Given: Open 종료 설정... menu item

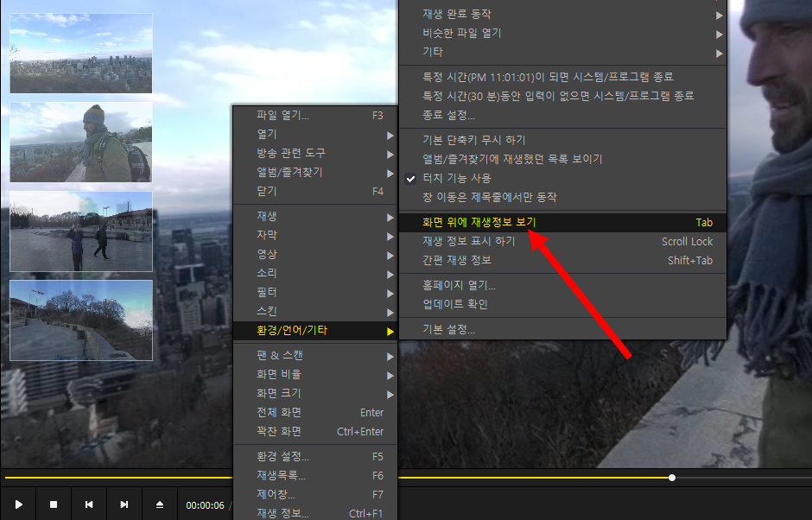Looking at the screenshot, I should pos(563,116).
